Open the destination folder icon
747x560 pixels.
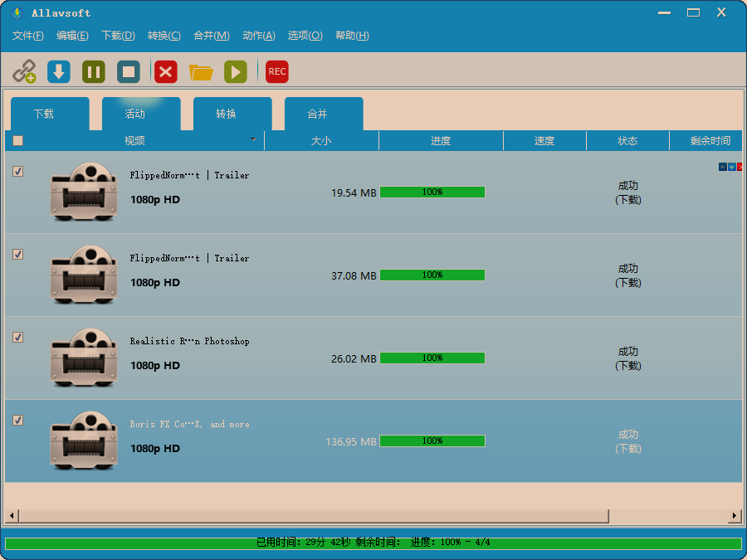pyautogui.click(x=201, y=72)
